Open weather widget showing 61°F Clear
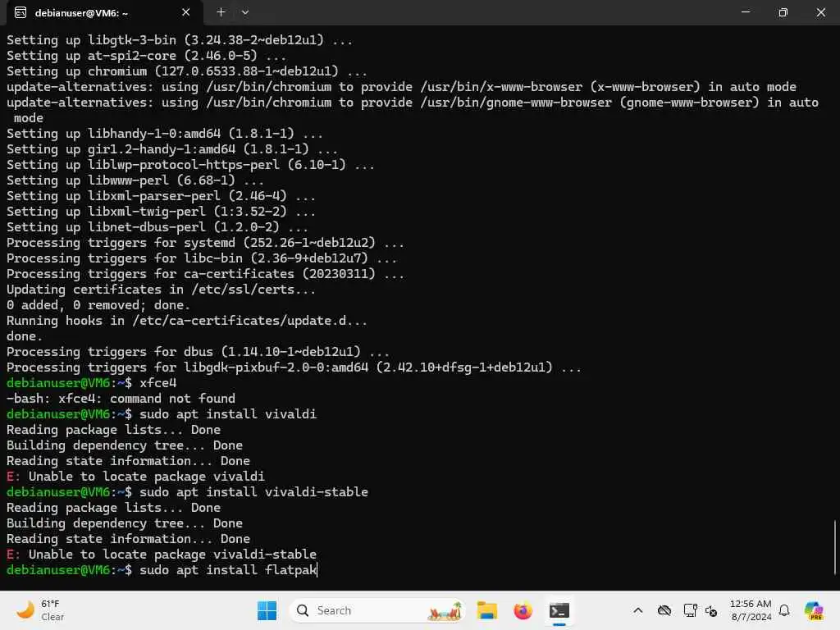The width and height of the screenshot is (840, 630). click(41, 610)
